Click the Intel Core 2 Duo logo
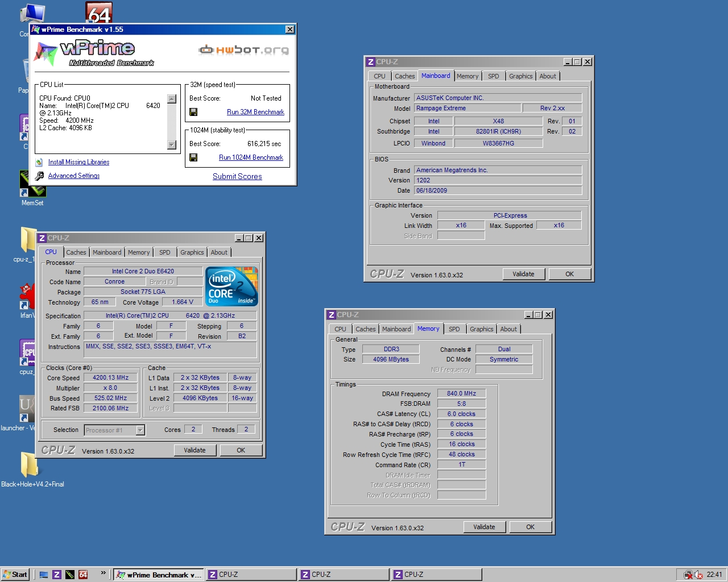The image size is (728, 582). tap(232, 286)
